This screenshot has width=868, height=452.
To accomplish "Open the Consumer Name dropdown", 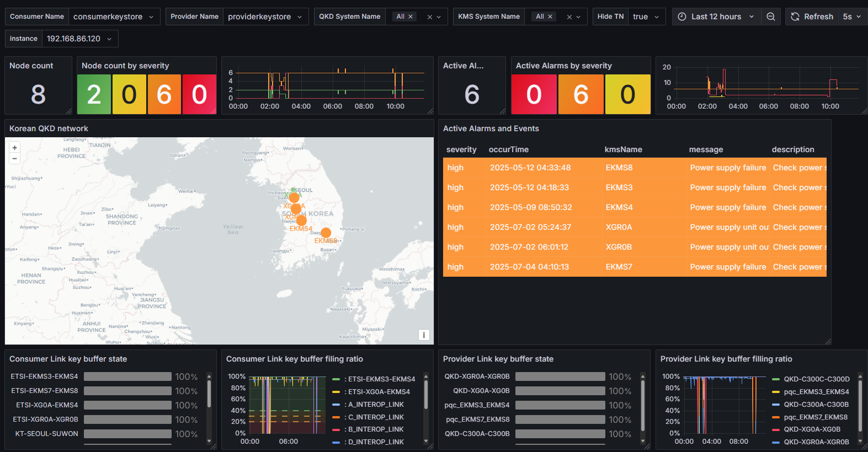I will (114, 17).
